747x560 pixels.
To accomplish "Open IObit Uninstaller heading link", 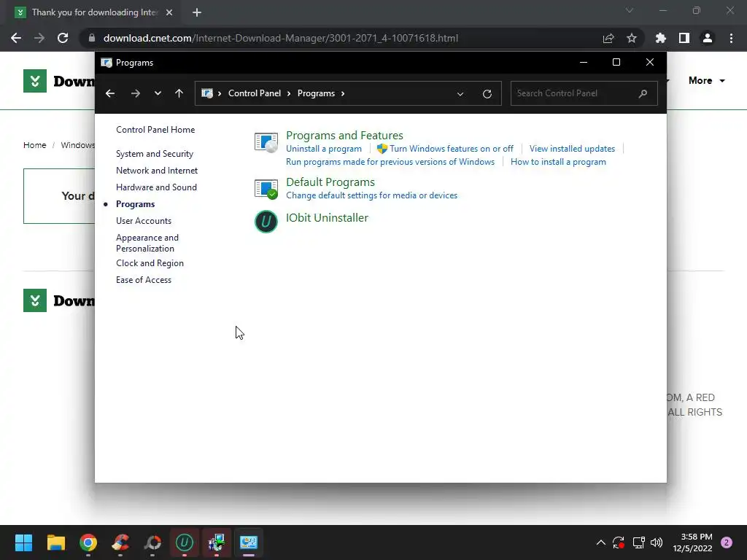I will [327, 217].
